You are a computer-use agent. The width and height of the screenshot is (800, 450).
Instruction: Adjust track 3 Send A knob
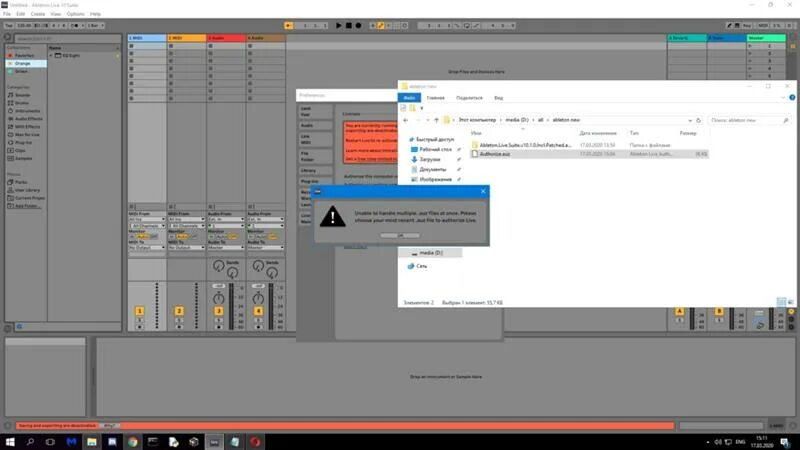(218, 265)
